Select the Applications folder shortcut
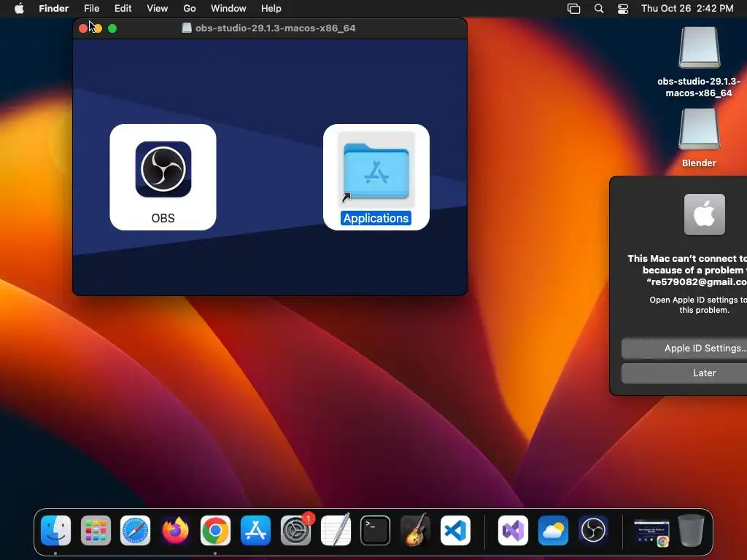The width and height of the screenshot is (747, 560). pos(376,169)
